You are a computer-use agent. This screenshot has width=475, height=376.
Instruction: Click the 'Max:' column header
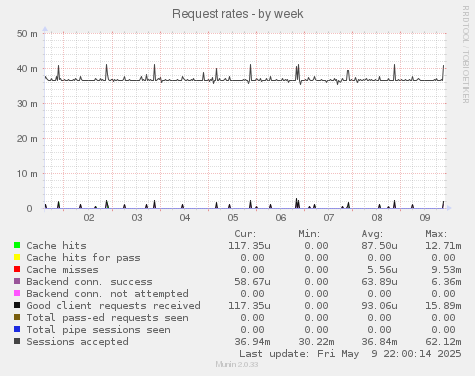pyautogui.click(x=436, y=234)
